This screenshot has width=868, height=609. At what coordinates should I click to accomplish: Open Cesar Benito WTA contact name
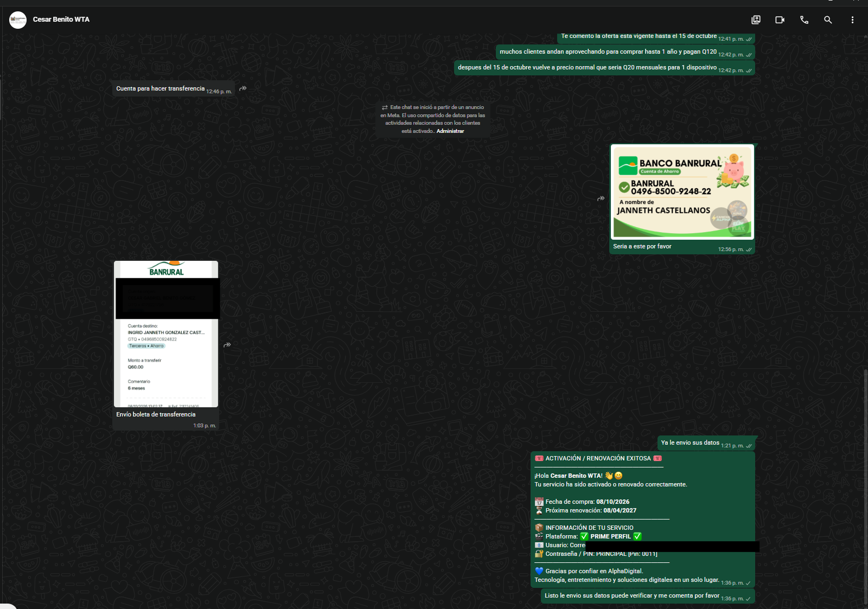[x=61, y=20]
